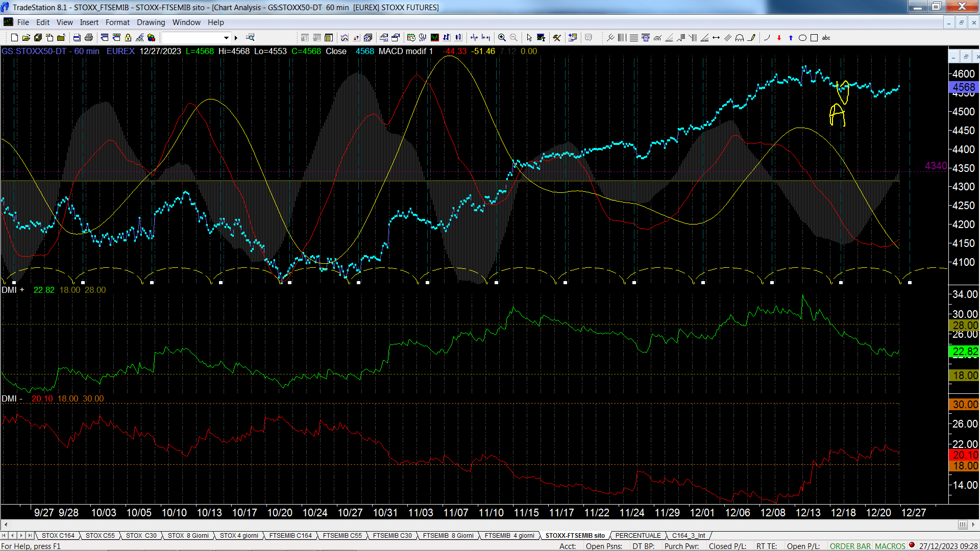Viewport: 980px width, 551px height.
Task: Switch to the STOX 4 giorni tab
Action: click(239, 536)
